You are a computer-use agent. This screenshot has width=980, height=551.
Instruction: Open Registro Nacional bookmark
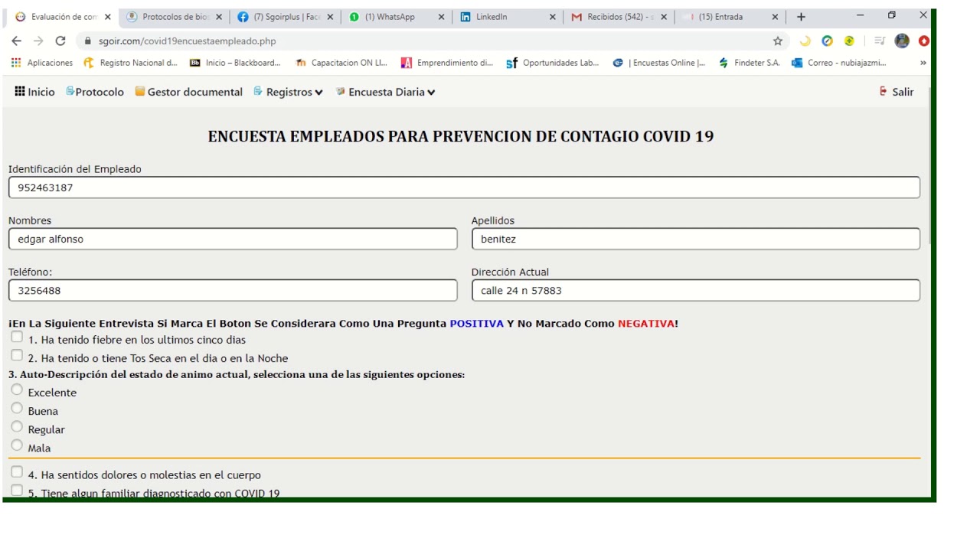point(130,63)
